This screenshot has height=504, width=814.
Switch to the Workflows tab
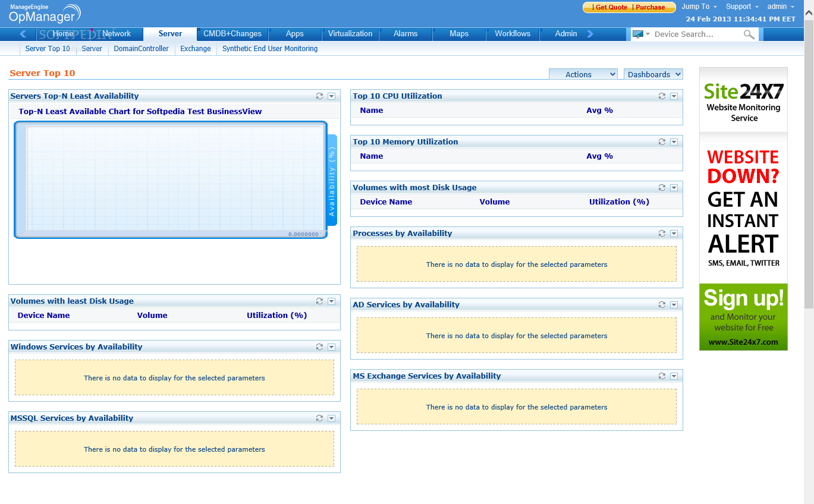coord(513,34)
